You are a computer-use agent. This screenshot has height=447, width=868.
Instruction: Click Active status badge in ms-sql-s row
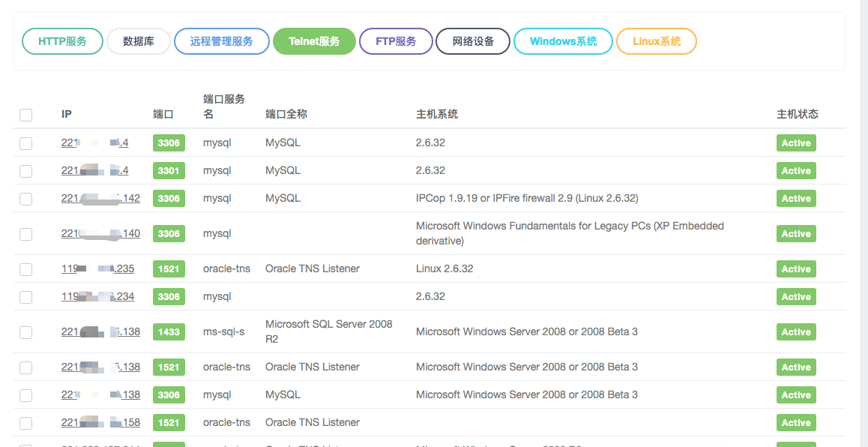(x=795, y=332)
